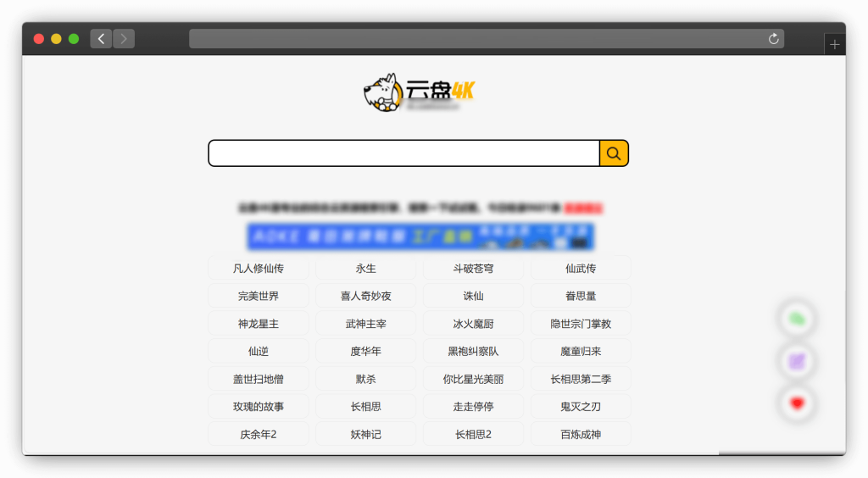The width and height of the screenshot is (868, 478).
Task: Click the 妖神记 keyword
Action: 366,434
